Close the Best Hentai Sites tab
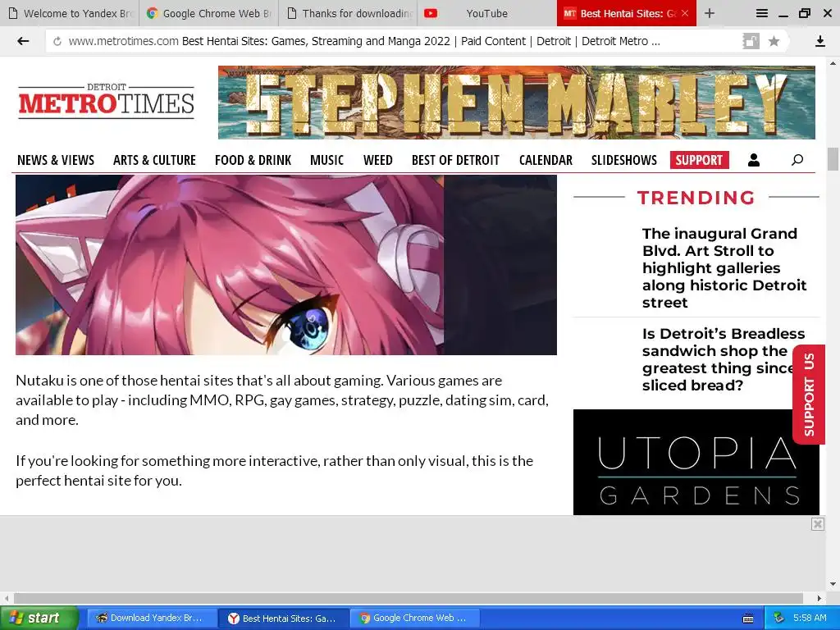The width and height of the screenshot is (840, 630). coord(685,13)
